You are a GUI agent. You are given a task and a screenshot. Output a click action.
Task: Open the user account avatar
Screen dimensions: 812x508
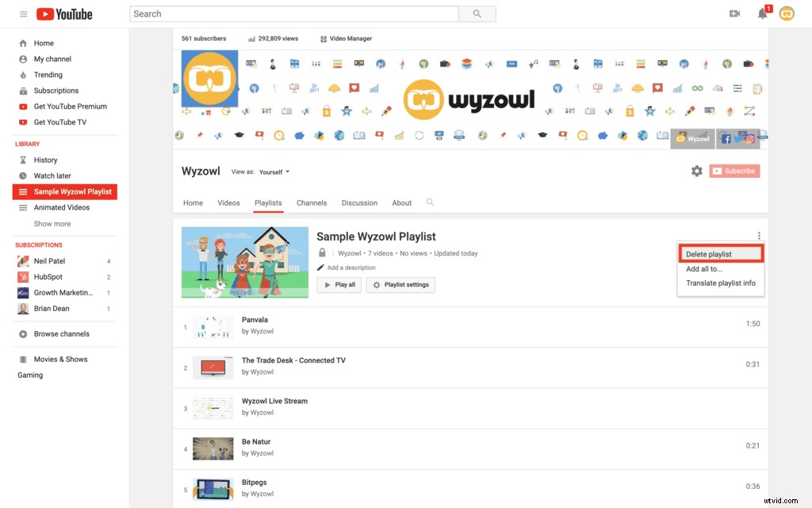[x=787, y=13]
